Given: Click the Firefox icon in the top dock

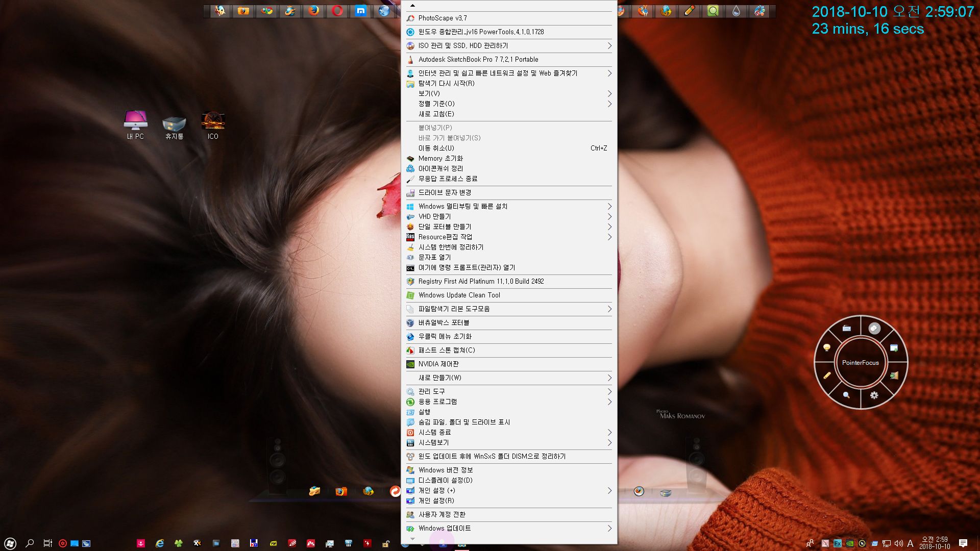Looking at the screenshot, I should click(313, 11).
